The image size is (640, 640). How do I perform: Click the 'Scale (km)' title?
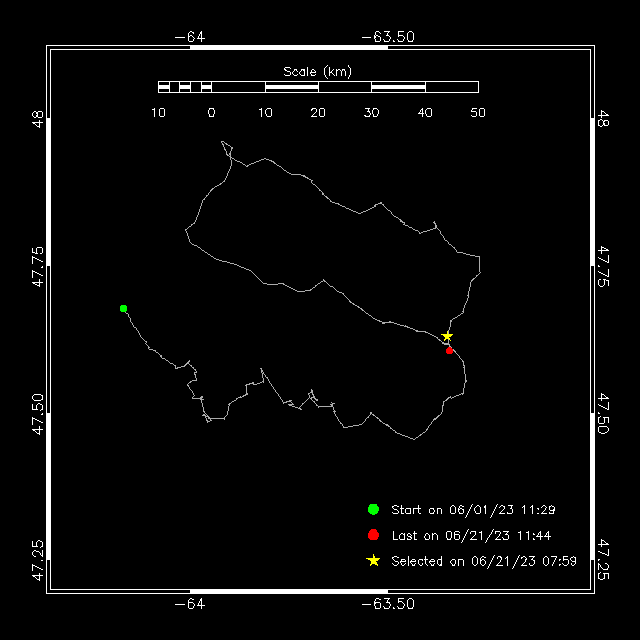[x=318, y=72]
